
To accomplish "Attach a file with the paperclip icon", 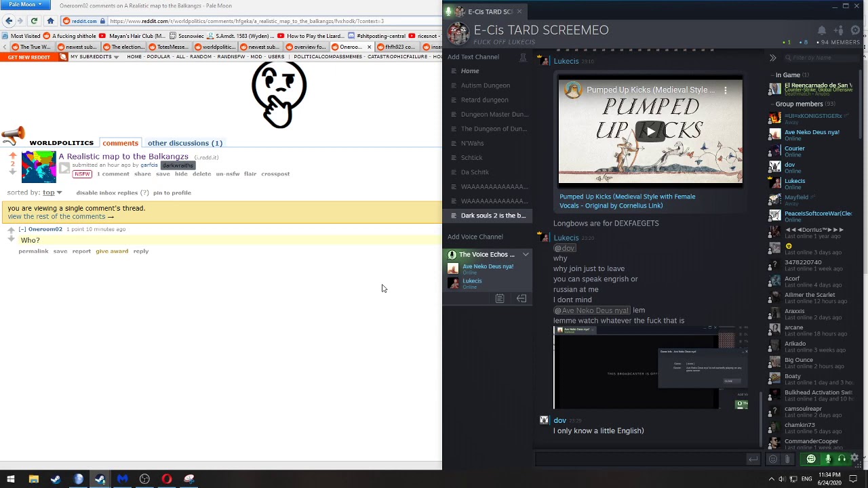I will [x=787, y=460].
